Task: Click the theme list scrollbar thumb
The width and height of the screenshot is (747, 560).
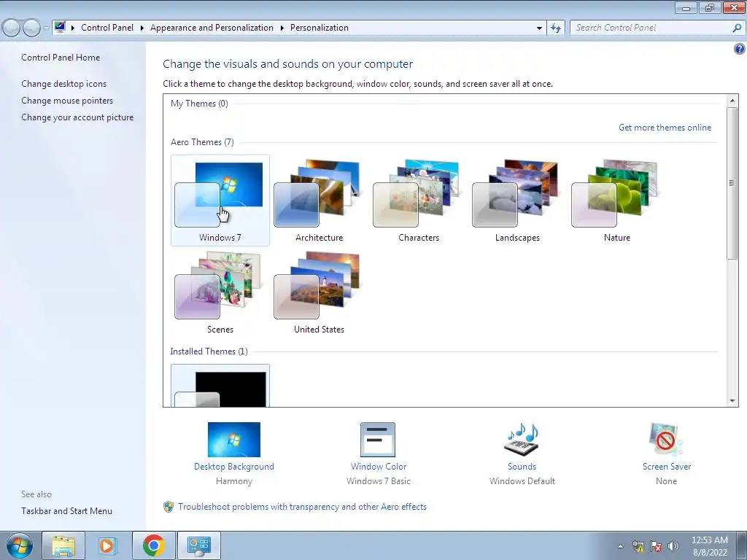Action: click(732, 183)
